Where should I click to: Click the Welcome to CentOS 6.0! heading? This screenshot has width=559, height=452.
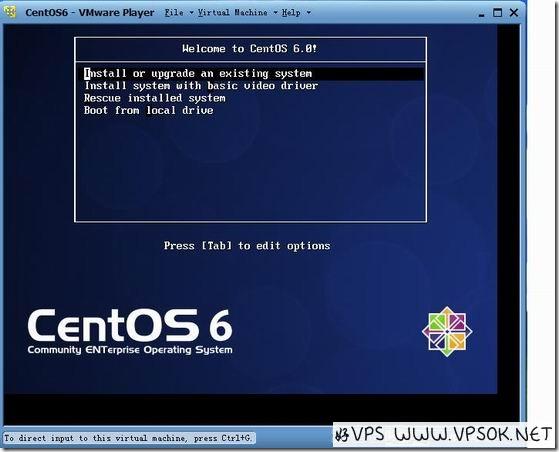[249, 48]
